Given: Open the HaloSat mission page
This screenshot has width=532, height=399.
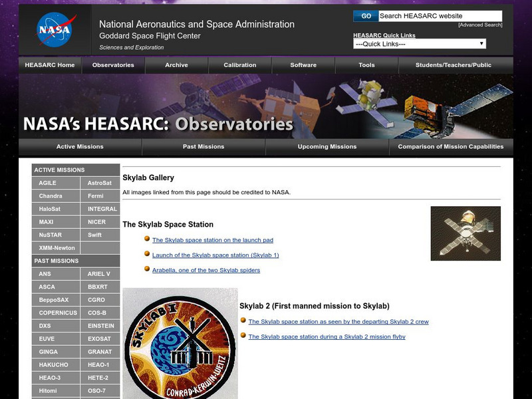Looking at the screenshot, I should 56,209.
